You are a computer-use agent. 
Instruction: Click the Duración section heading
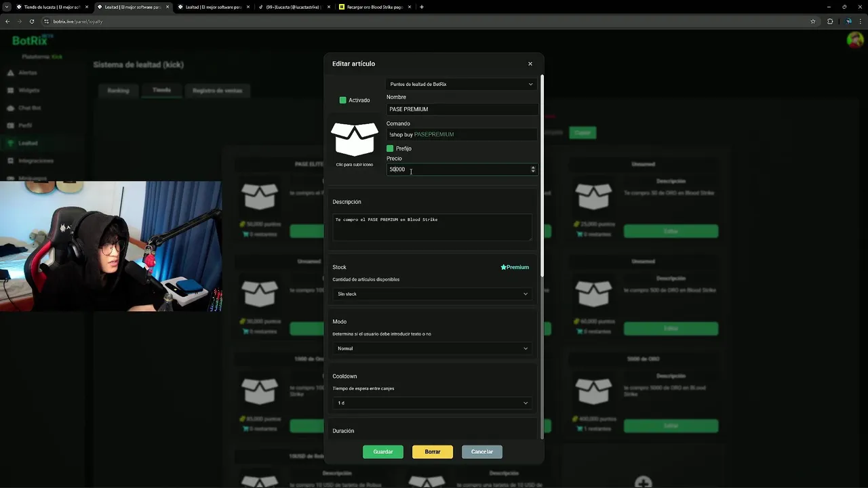tap(343, 431)
